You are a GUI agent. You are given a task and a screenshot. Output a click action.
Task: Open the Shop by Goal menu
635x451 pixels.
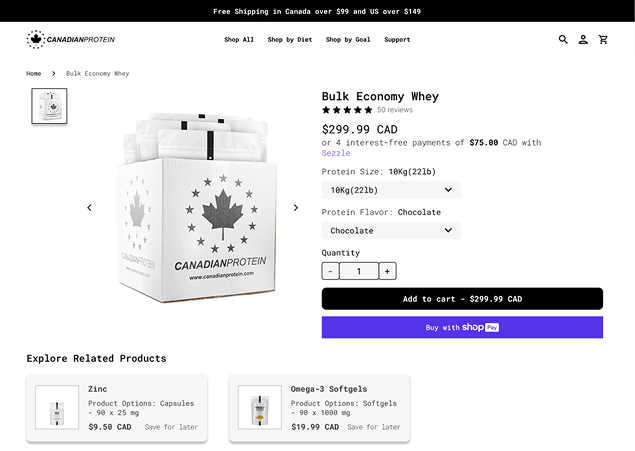click(x=348, y=40)
